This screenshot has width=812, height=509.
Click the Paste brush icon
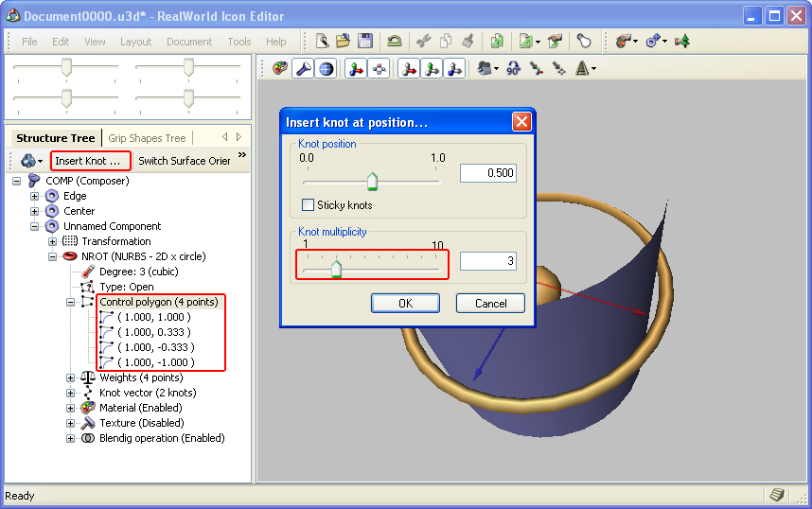[468, 41]
